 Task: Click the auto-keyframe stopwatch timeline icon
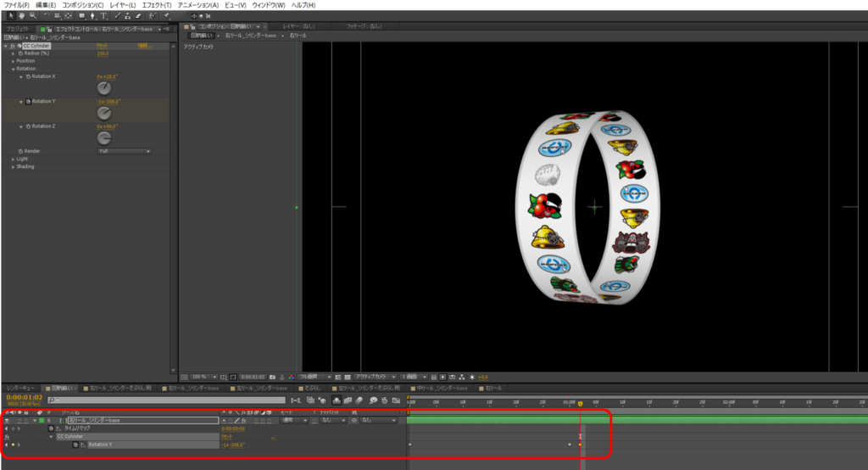coord(384,400)
